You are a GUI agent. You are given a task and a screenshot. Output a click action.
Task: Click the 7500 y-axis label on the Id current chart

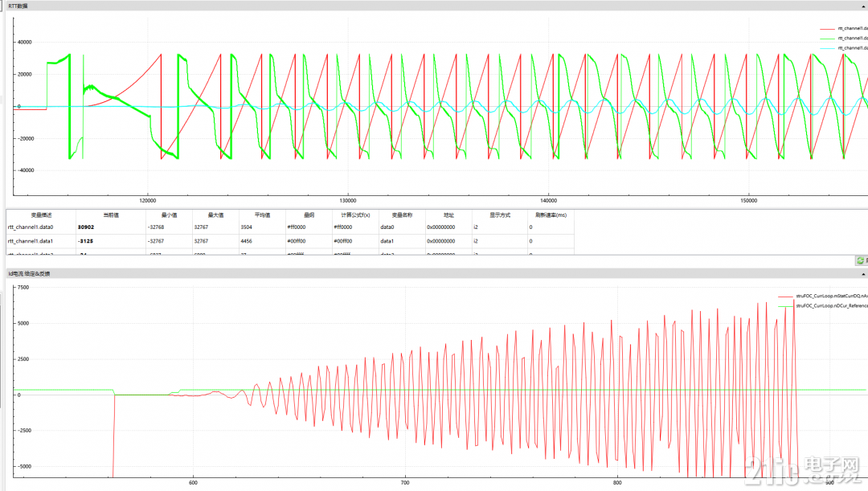(23, 288)
